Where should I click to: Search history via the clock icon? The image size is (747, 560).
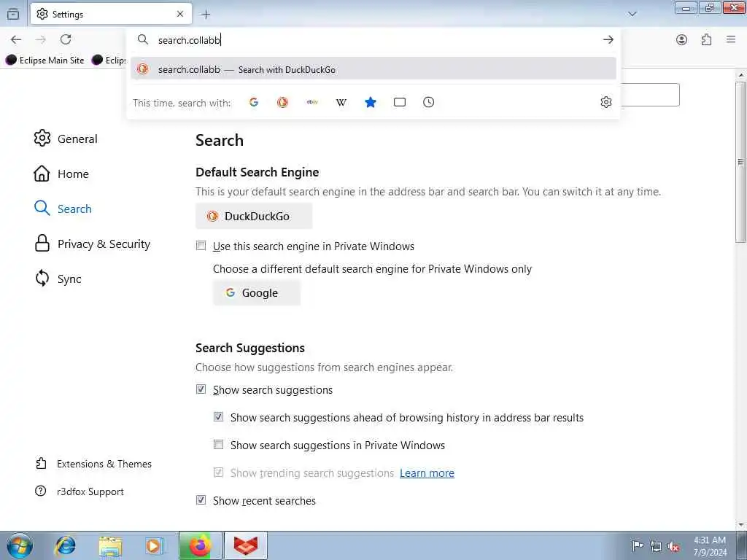click(x=429, y=102)
